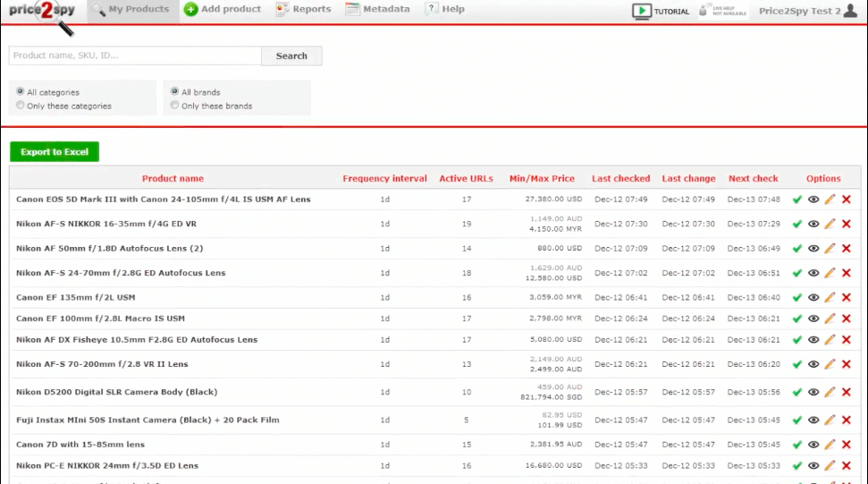The image size is (868, 484).
Task: Focus the product name, SKU, ID search field
Action: click(x=135, y=56)
